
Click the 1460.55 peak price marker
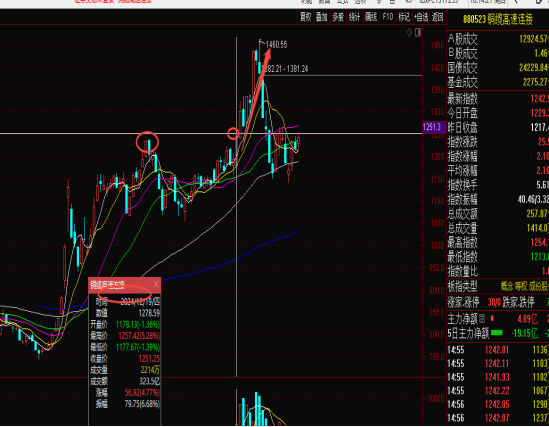276,45
